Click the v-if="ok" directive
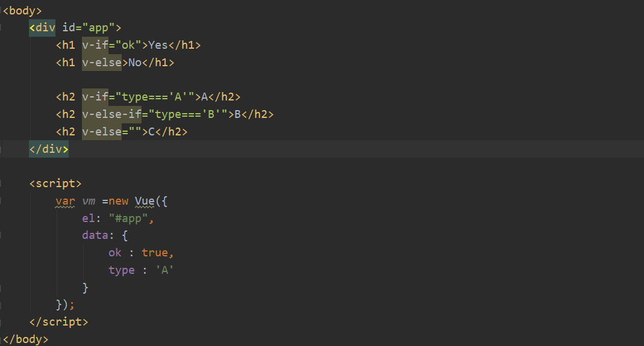Viewport: 644px width, 346px height. 111,45
